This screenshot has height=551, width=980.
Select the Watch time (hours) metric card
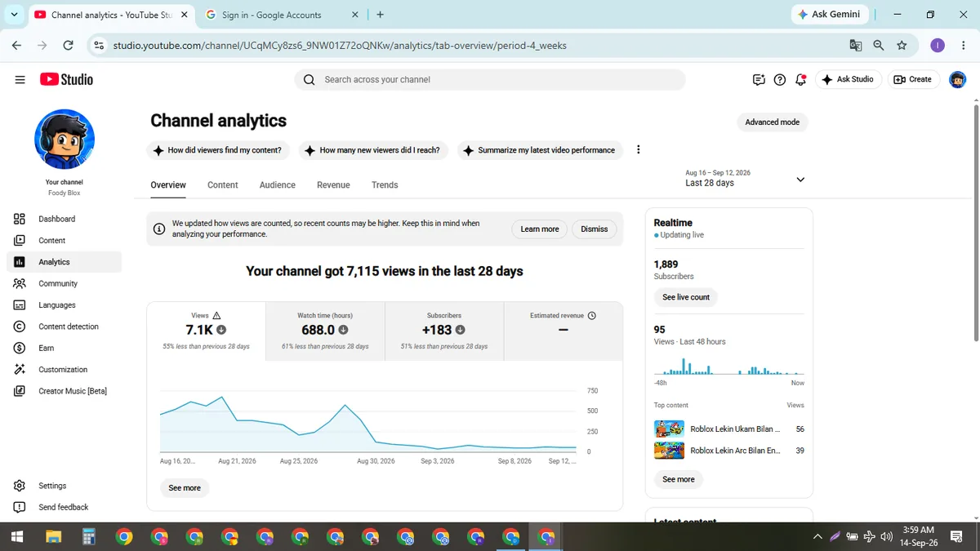coord(325,331)
